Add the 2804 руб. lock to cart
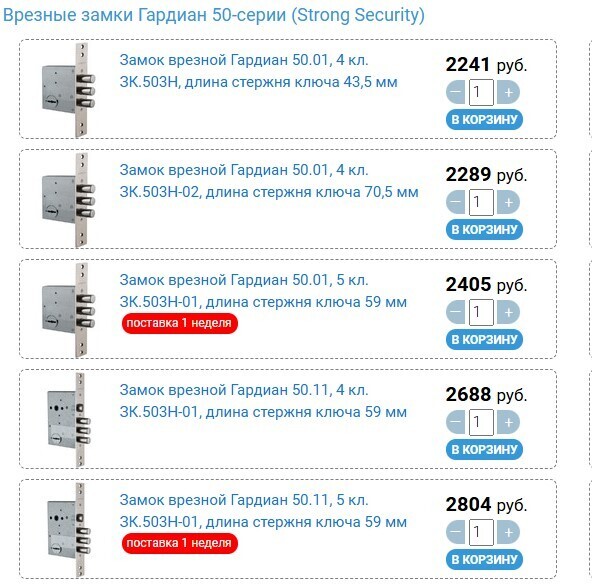The image size is (592, 587). pyautogui.click(x=484, y=559)
